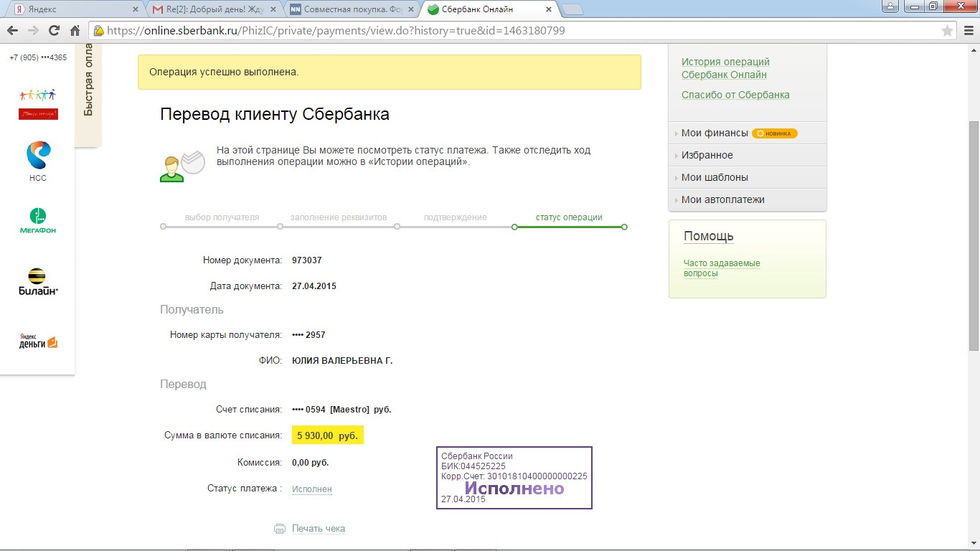Screen dimensions: 980x551
Task: Click the phone number +7 (905) •••4365
Action: pos(38,57)
